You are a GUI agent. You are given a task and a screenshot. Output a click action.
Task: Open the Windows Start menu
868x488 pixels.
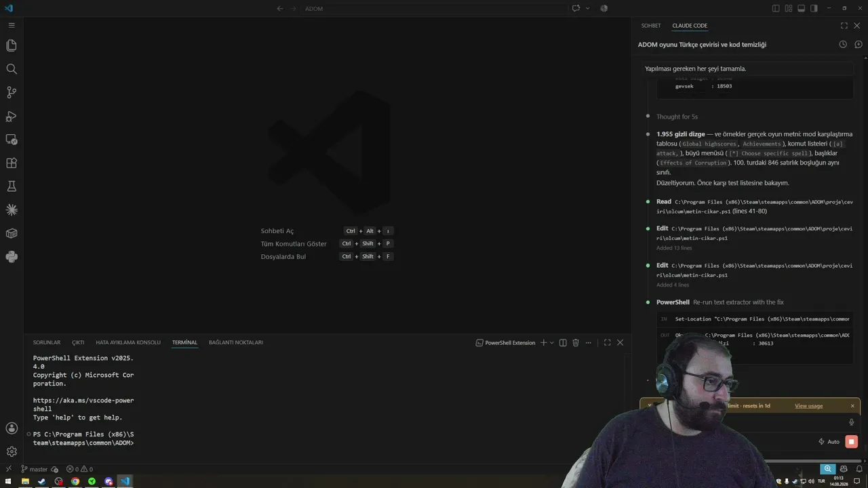click(x=8, y=482)
